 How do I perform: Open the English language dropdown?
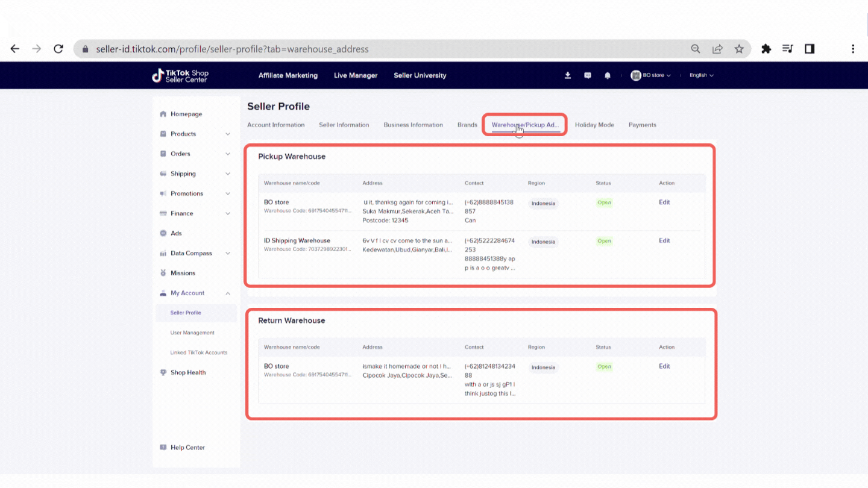click(701, 75)
